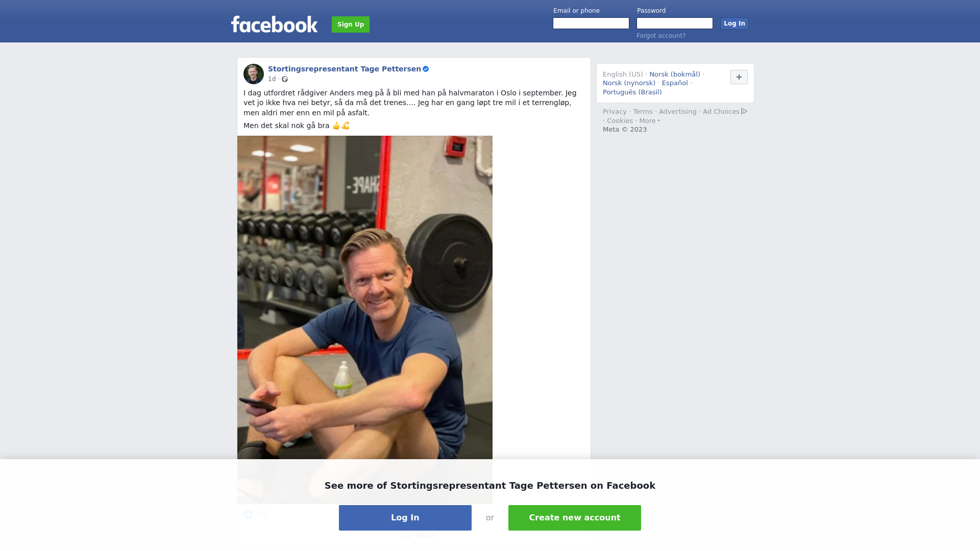
Task: Click Create new account button
Action: pos(575,518)
